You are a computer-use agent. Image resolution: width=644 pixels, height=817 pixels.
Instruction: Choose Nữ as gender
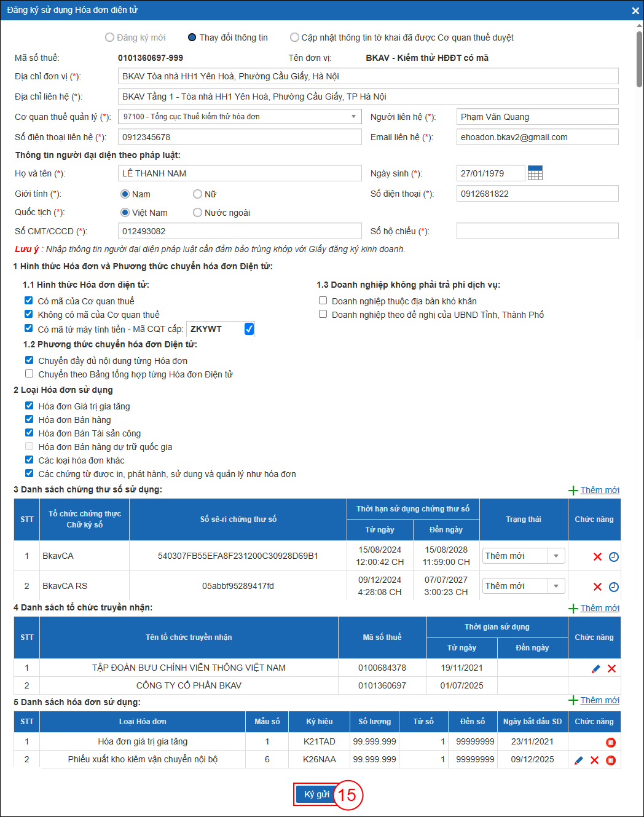coord(198,194)
